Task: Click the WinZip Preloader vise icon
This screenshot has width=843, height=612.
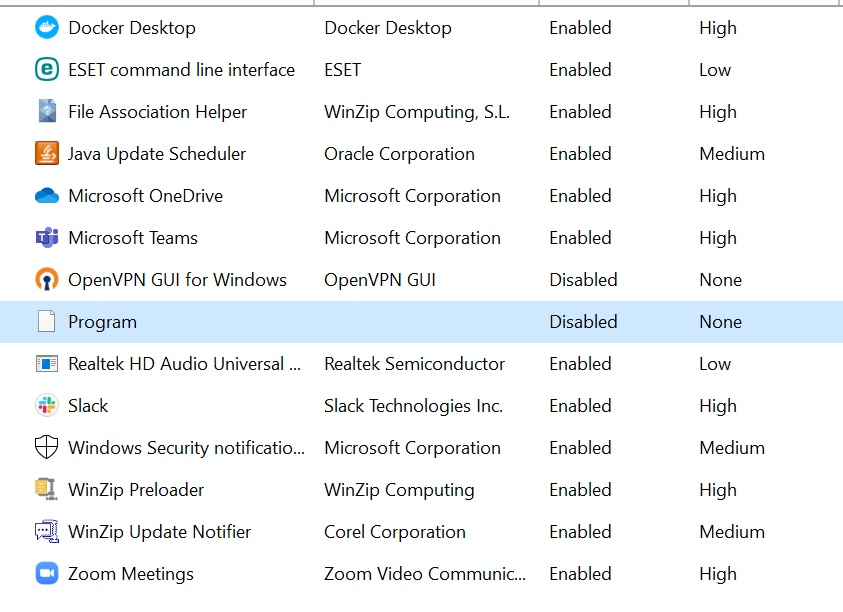Action: (x=47, y=489)
